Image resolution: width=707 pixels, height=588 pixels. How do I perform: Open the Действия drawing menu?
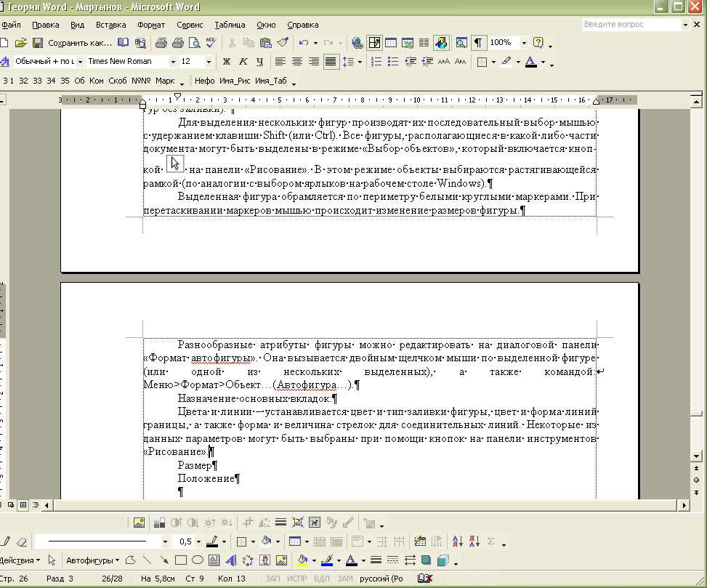(20, 560)
